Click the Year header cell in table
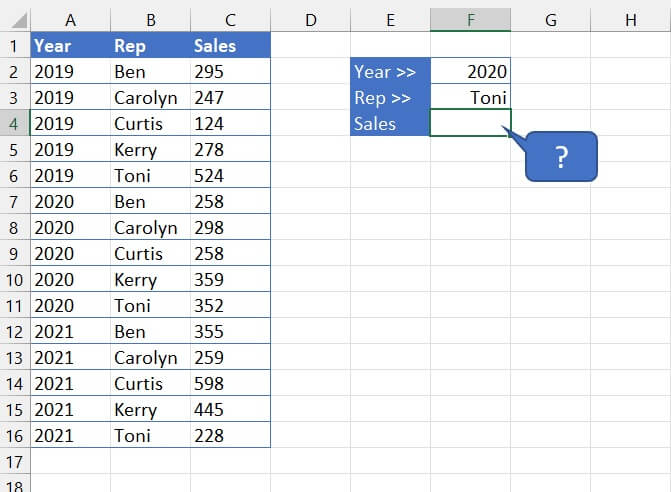This screenshot has width=671, height=492. click(x=70, y=46)
